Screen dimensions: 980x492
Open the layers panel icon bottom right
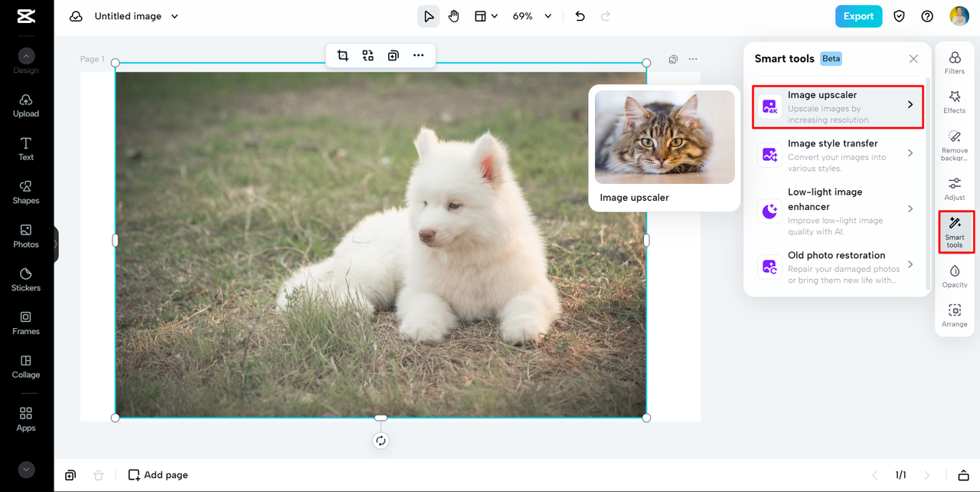point(964,475)
